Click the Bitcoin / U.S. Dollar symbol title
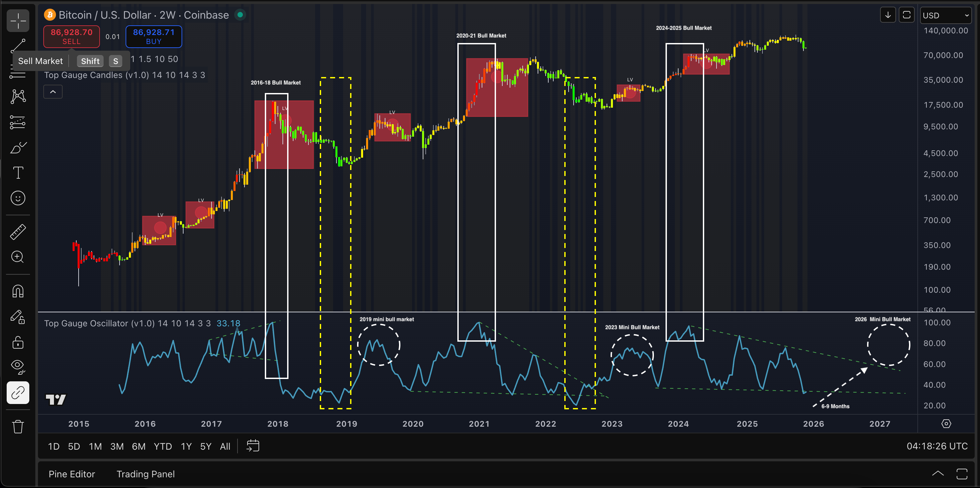Viewport: 980px width, 488px height. (144, 15)
